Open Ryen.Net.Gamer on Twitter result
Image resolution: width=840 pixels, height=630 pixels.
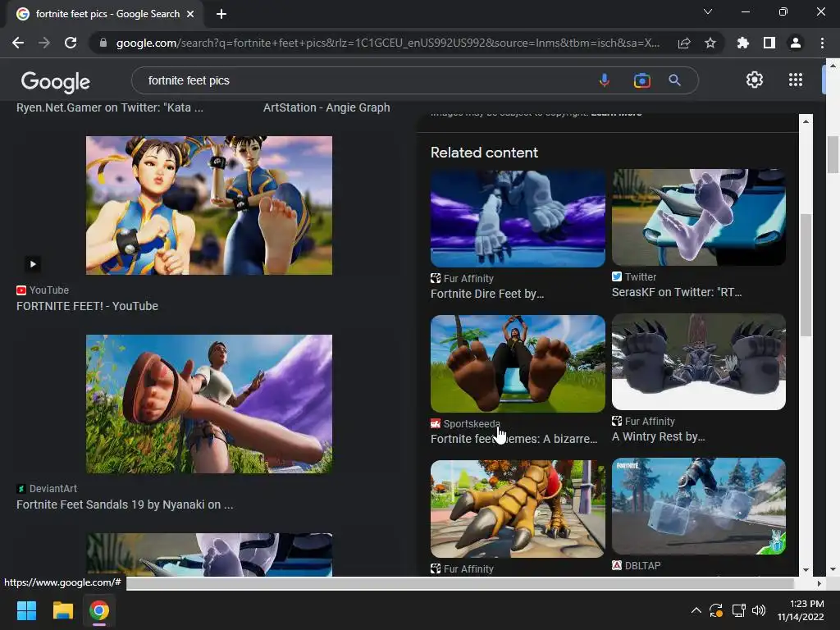click(x=110, y=107)
